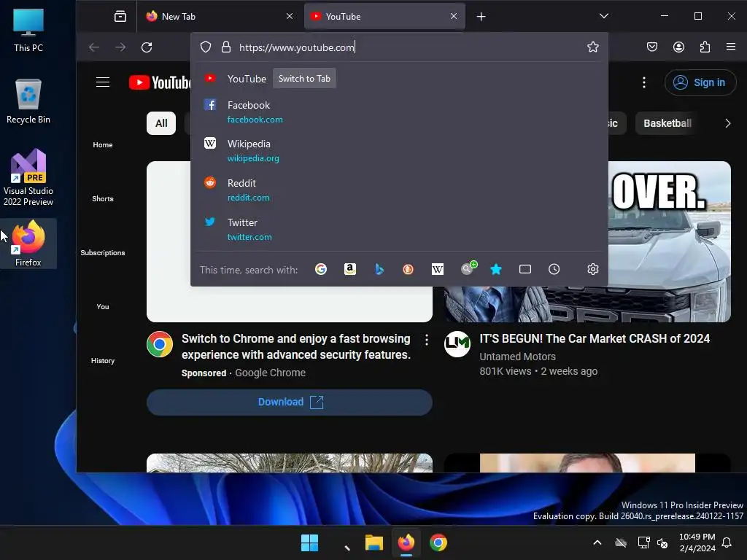Open the You sidebar item
The width and height of the screenshot is (747, 560).
pyautogui.click(x=103, y=307)
